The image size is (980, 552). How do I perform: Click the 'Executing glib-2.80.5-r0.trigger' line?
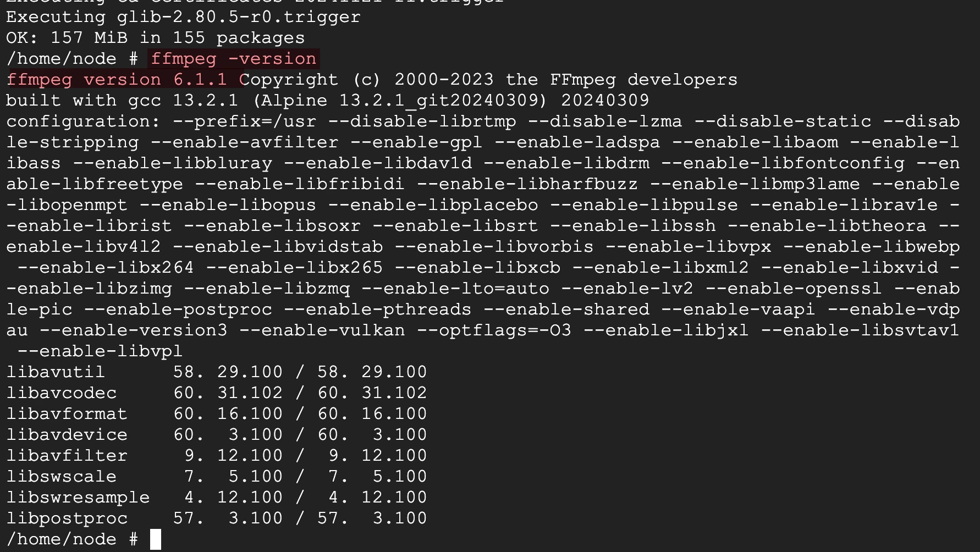coord(183,17)
